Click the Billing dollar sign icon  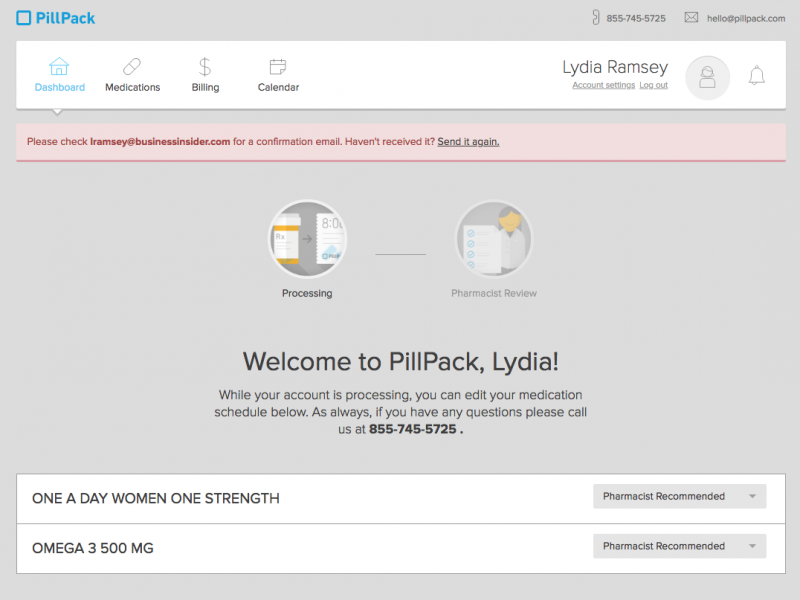point(205,67)
